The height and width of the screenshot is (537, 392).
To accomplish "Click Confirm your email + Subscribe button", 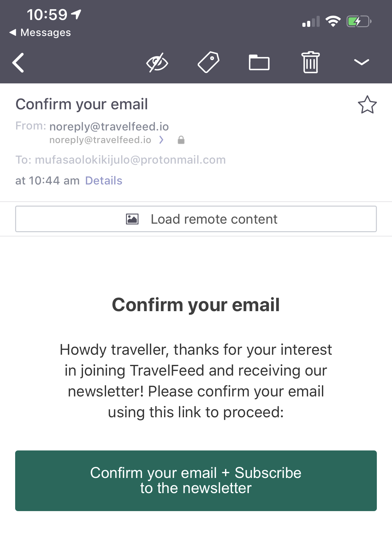I will 196,480.
